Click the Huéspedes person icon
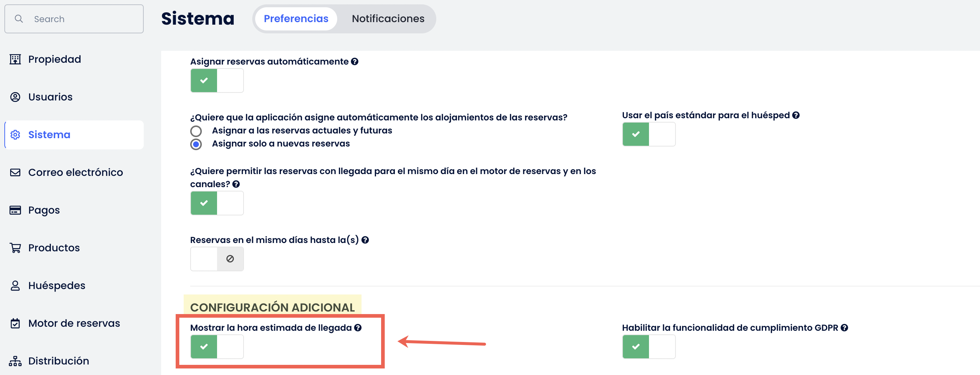Screen dimensions: 980x375 [x=15, y=285]
